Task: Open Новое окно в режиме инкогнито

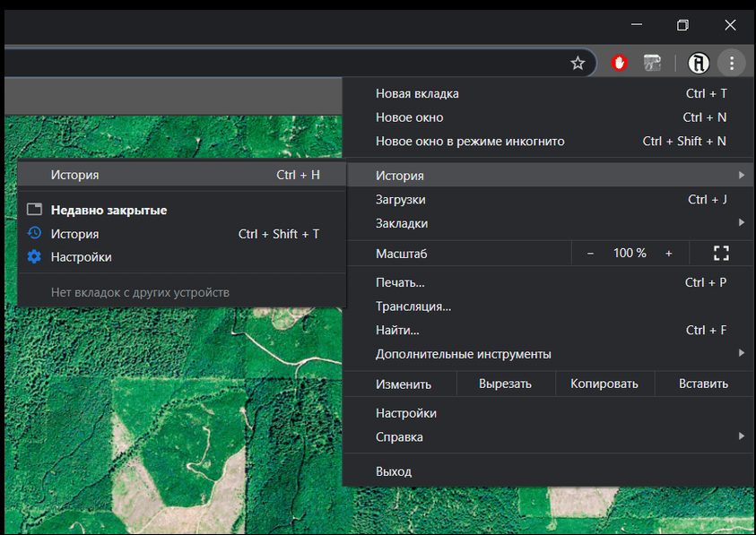Action: point(470,141)
